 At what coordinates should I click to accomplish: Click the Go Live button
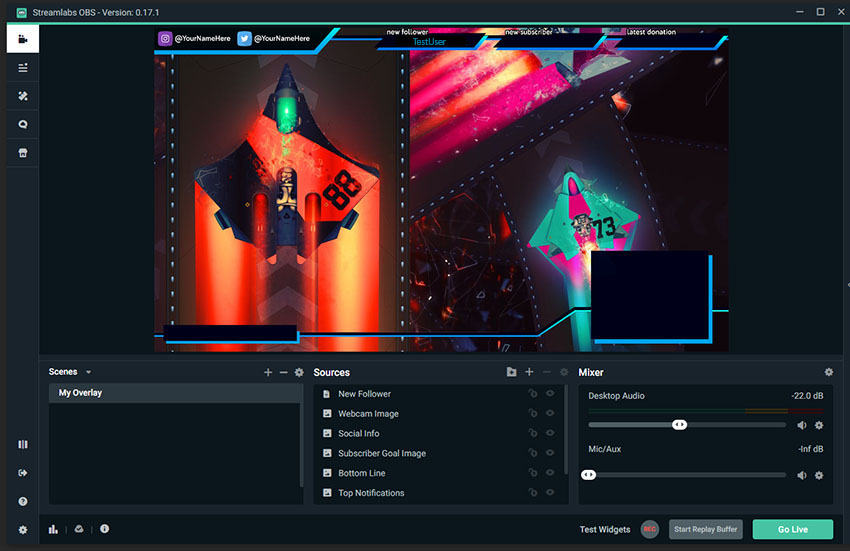pos(793,529)
